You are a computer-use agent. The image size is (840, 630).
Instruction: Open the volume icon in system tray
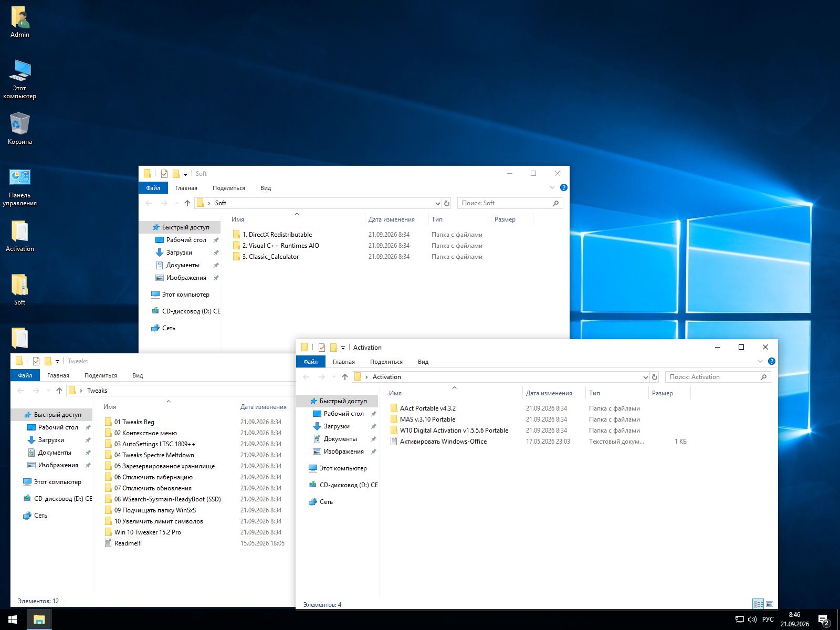[x=752, y=619]
